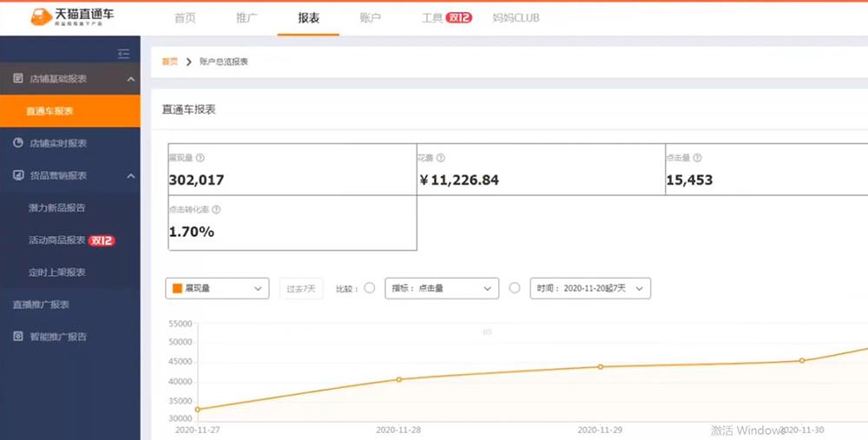
Task: Click the 首页 breadcrumb link
Action: point(169,62)
